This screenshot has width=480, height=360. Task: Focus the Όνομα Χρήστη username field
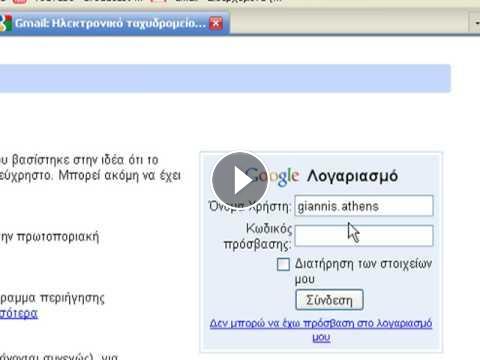click(x=364, y=206)
